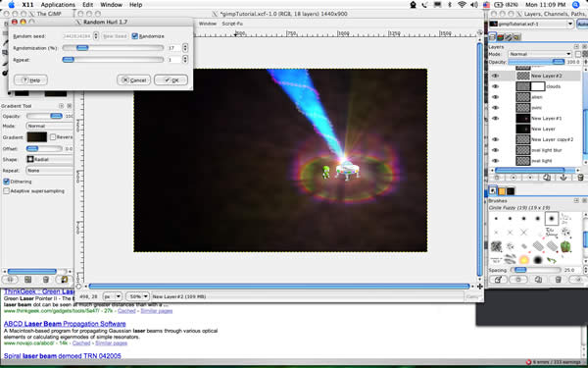Viewport: 588px width, 368px height.
Task: Hide the oval light blur layer eye
Action: point(495,150)
